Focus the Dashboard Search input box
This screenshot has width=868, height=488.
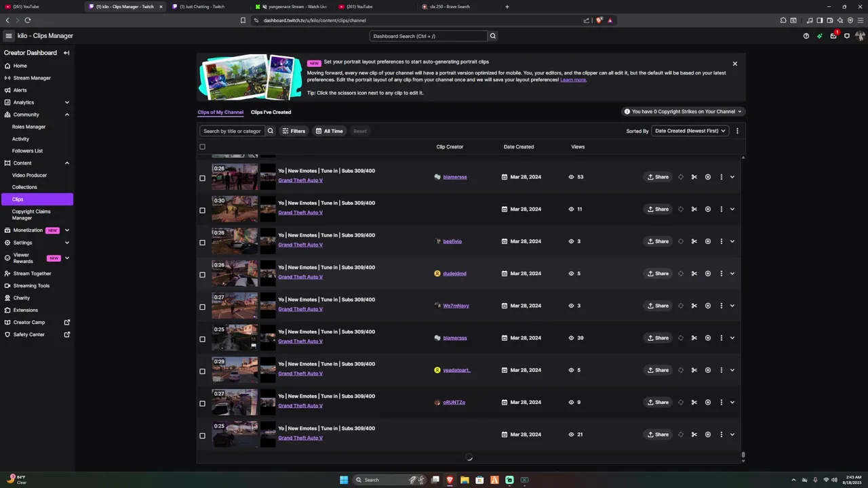click(x=429, y=36)
